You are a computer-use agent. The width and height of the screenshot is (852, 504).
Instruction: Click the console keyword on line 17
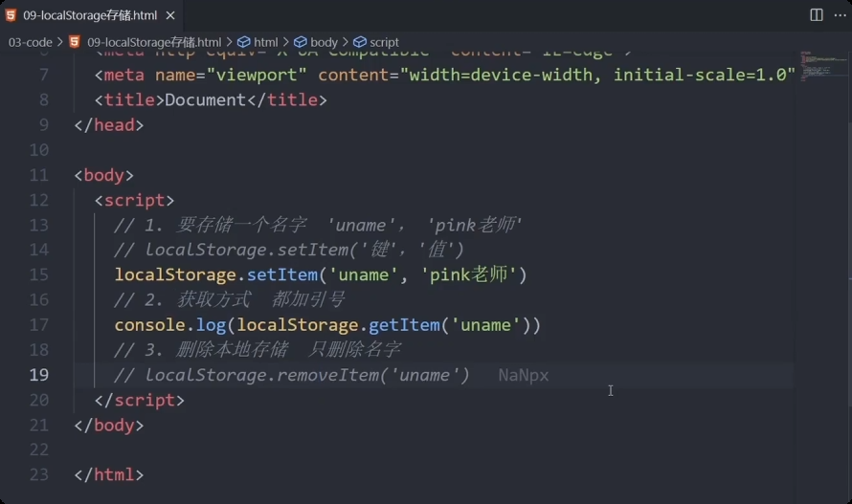point(150,325)
